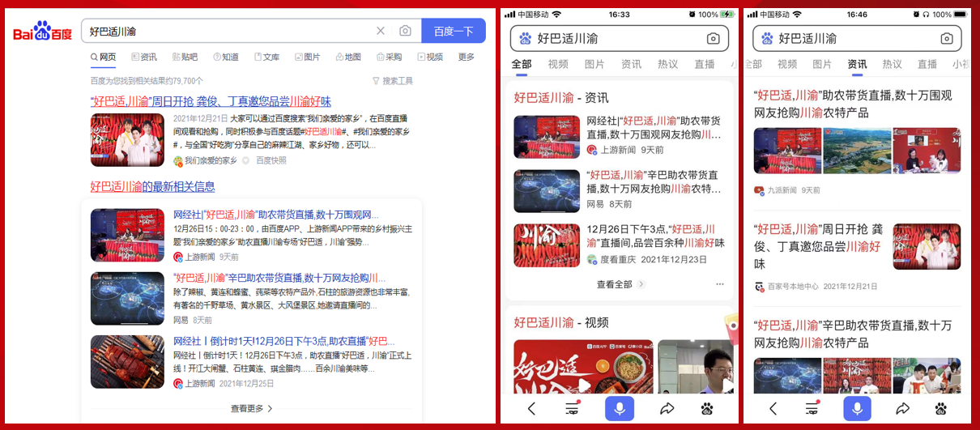Expand the 更多 tab menu on desktop
Image resolution: width=980 pixels, height=430 pixels.
point(467,57)
